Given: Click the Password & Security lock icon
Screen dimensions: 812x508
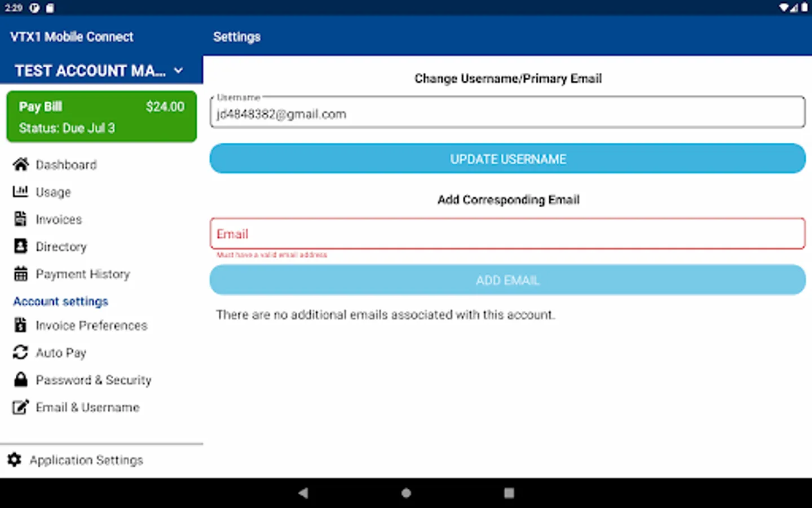Looking at the screenshot, I should [x=20, y=379].
